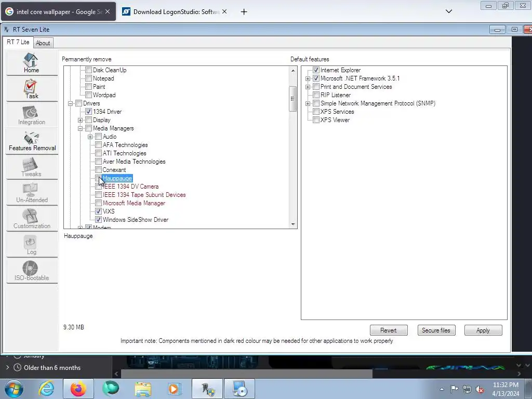Click the Revert button
Image resolution: width=532 pixels, height=399 pixels.
point(389,330)
